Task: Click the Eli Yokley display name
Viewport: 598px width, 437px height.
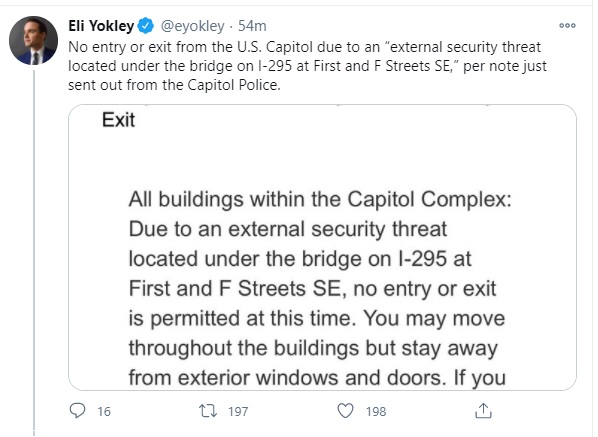Action: coord(101,26)
